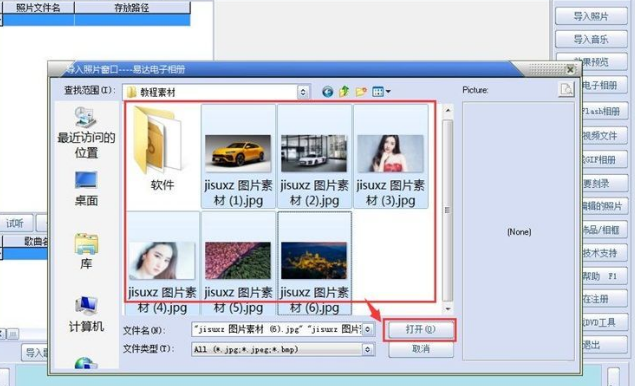This screenshot has width=635, height=386.
Task: Click the 打开 button
Action: [420, 329]
